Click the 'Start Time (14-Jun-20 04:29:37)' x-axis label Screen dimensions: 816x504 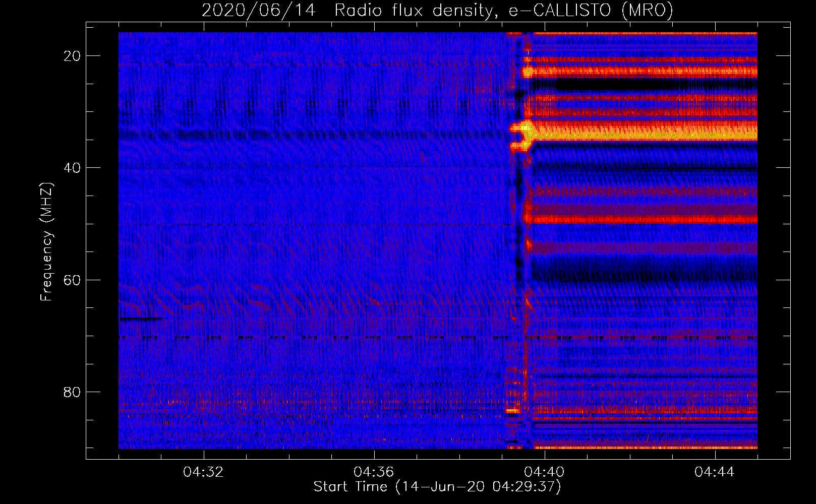(437, 487)
